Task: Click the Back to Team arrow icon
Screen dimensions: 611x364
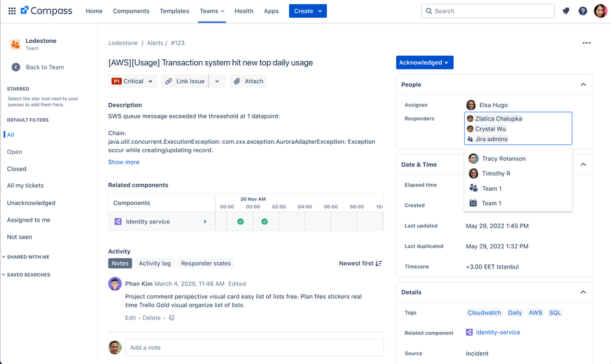Action: coord(15,67)
